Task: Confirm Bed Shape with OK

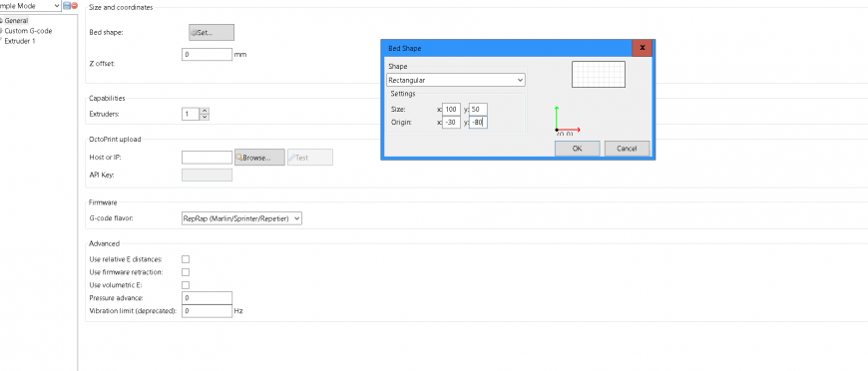Action: point(577,149)
